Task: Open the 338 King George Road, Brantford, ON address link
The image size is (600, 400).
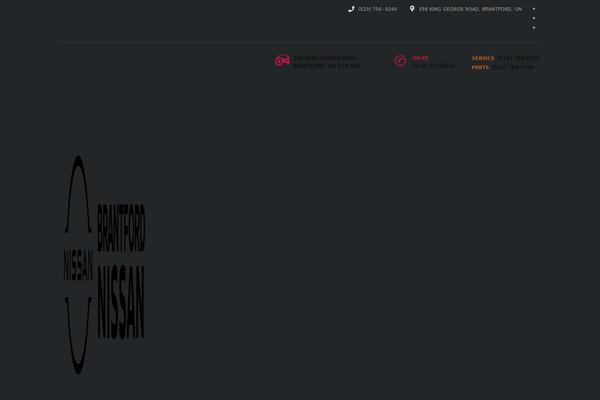Action: click(x=470, y=9)
